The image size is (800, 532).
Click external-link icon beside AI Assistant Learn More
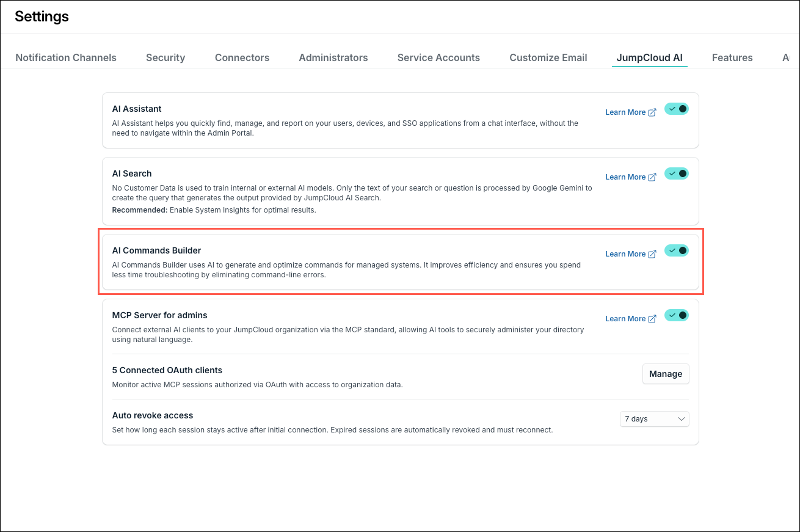[652, 112]
